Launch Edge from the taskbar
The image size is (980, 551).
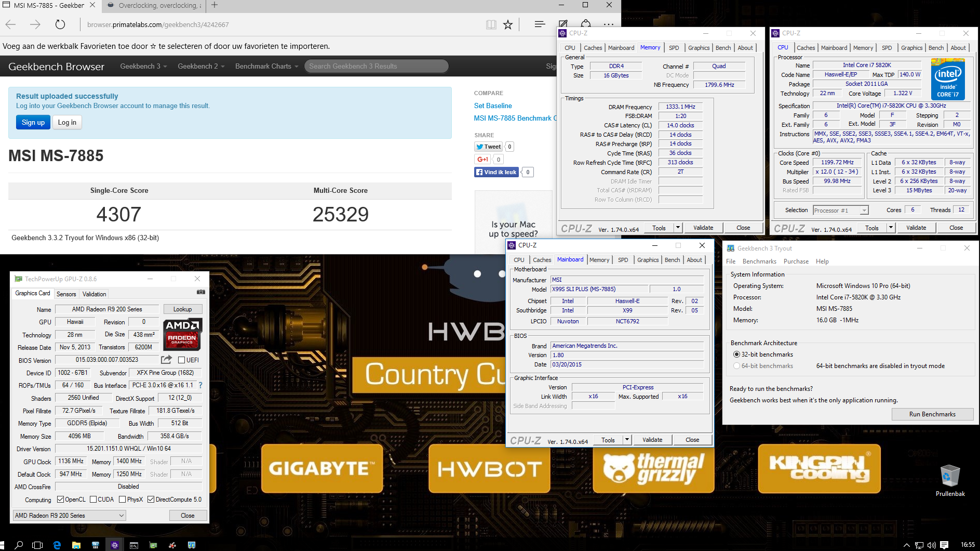tap(57, 545)
